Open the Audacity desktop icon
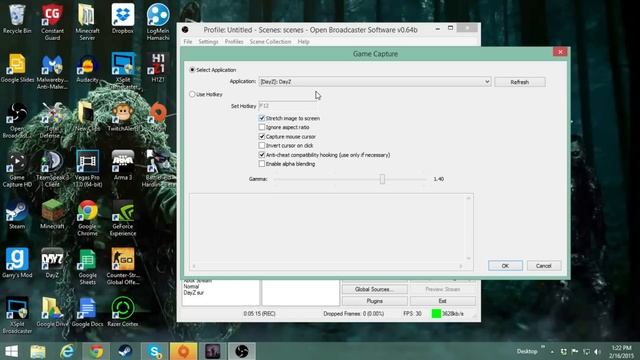640x360 pixels. click(87, 68)
